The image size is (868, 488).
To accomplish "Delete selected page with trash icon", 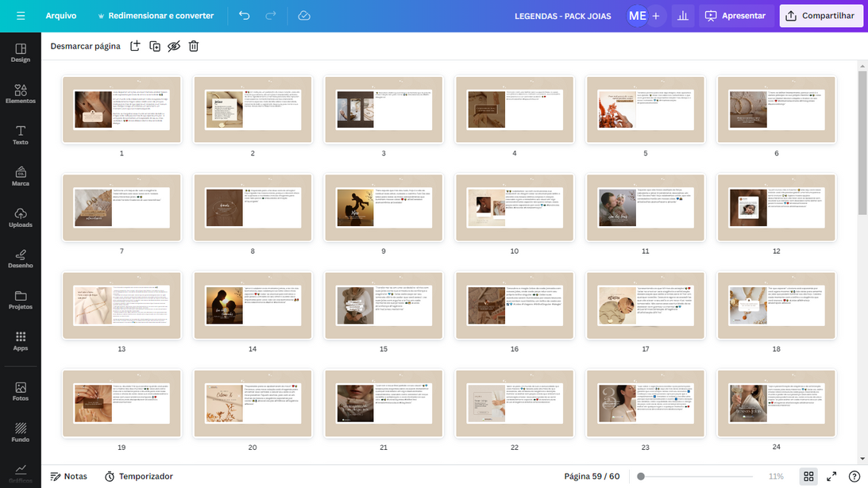I will click(193, 46).
